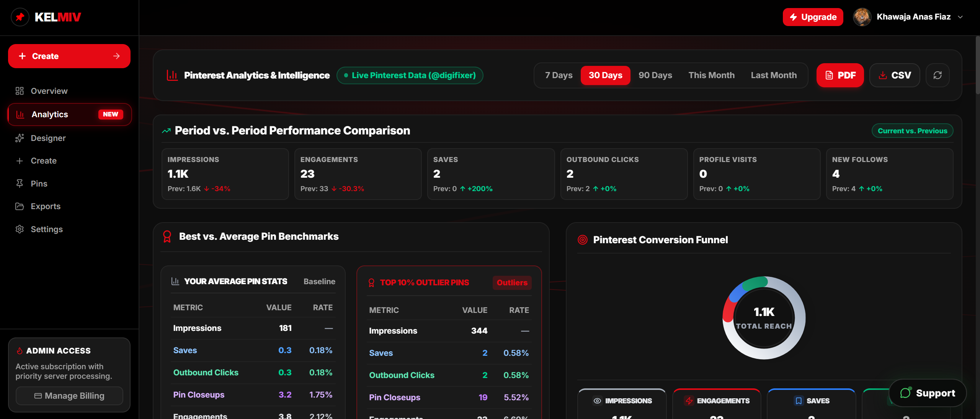980x419 pixels.
Task: Open Settings in the sidebar
Action: coord(69,229)
